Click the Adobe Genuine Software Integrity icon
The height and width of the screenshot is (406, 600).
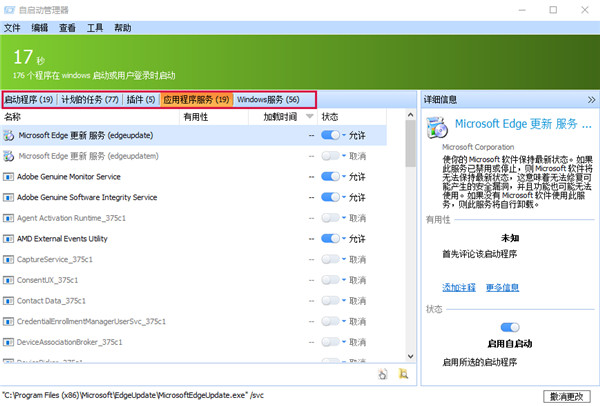click(x=8, y=197)
